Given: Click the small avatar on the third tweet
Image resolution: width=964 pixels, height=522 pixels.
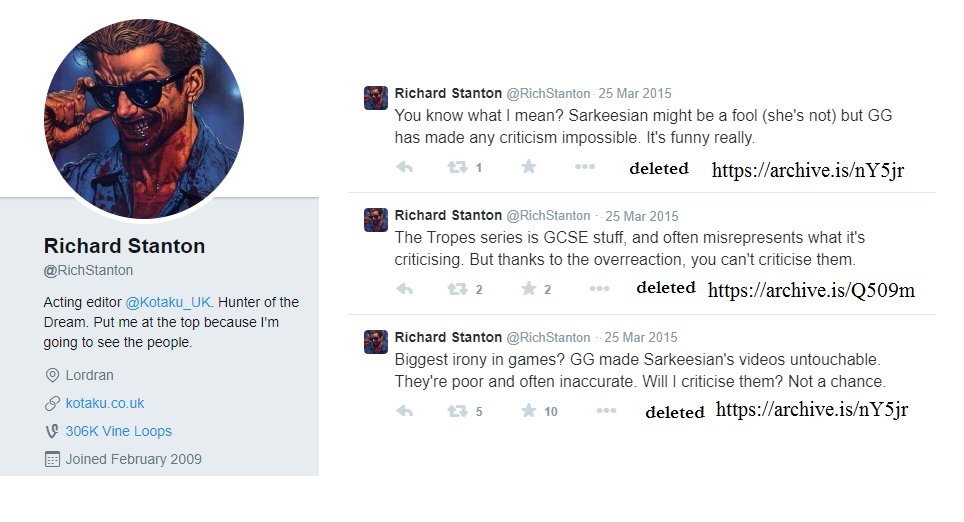Looking at the screenshot, I should coord(376,342).
